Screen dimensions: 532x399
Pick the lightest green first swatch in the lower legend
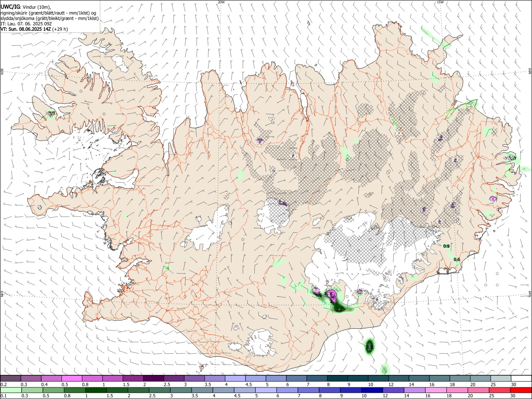(x=11, y=390)
